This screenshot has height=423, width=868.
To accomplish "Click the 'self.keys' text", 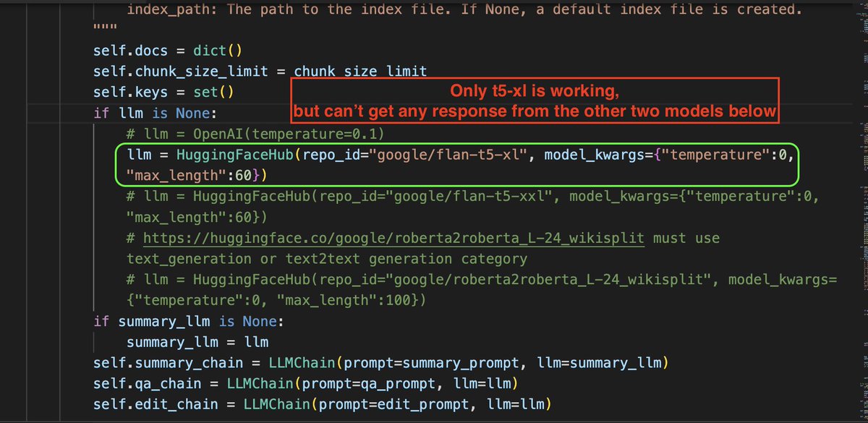I will 130,93.
